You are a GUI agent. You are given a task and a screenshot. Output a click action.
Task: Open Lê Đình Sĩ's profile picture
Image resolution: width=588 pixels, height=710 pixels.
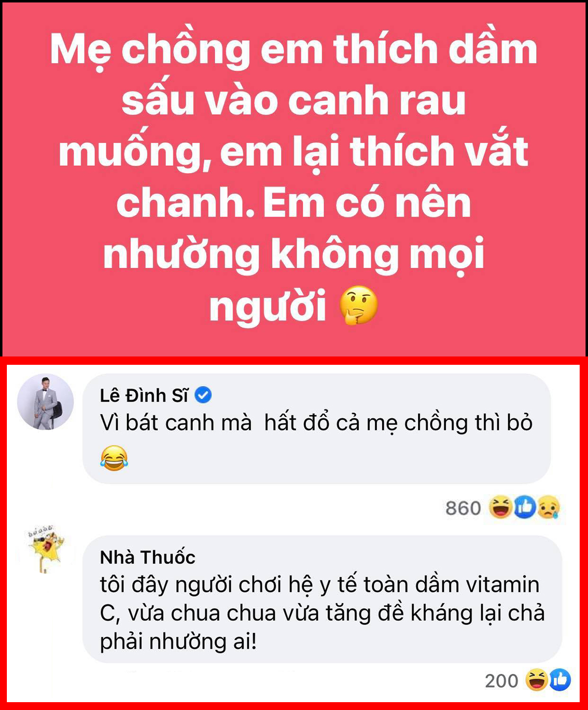(x=46, y=402)
